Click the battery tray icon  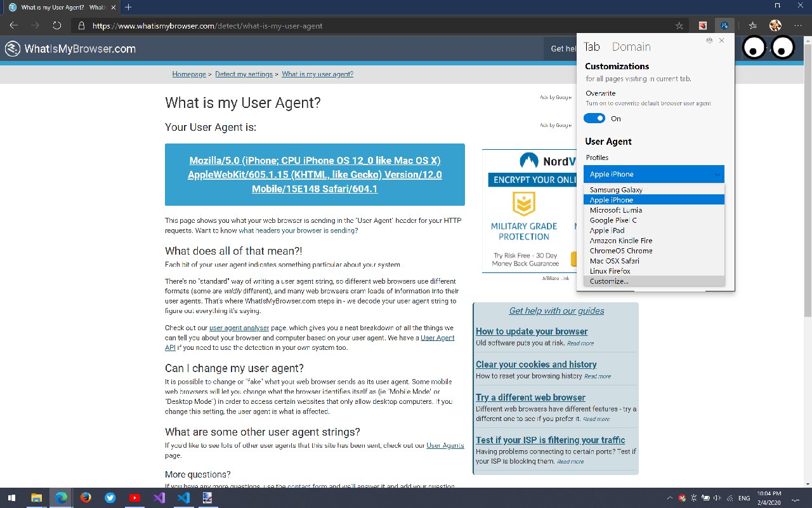pos(705,498)
